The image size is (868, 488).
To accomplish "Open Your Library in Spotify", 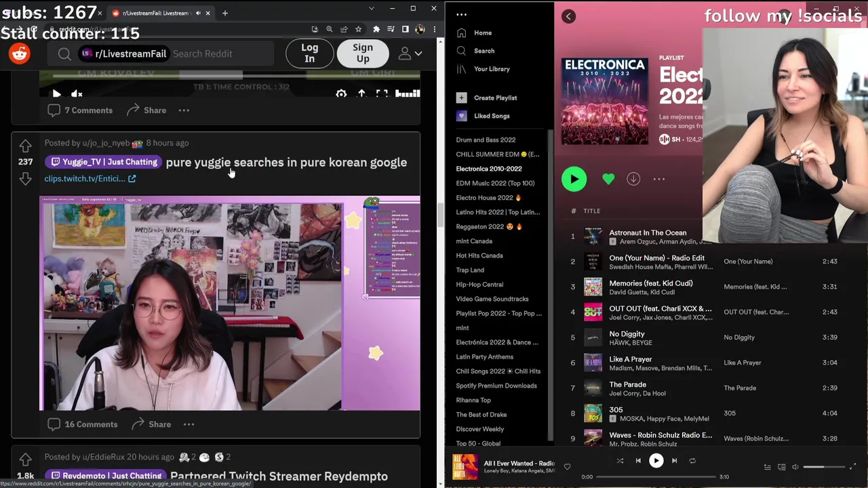I will (x=483, y=69).
